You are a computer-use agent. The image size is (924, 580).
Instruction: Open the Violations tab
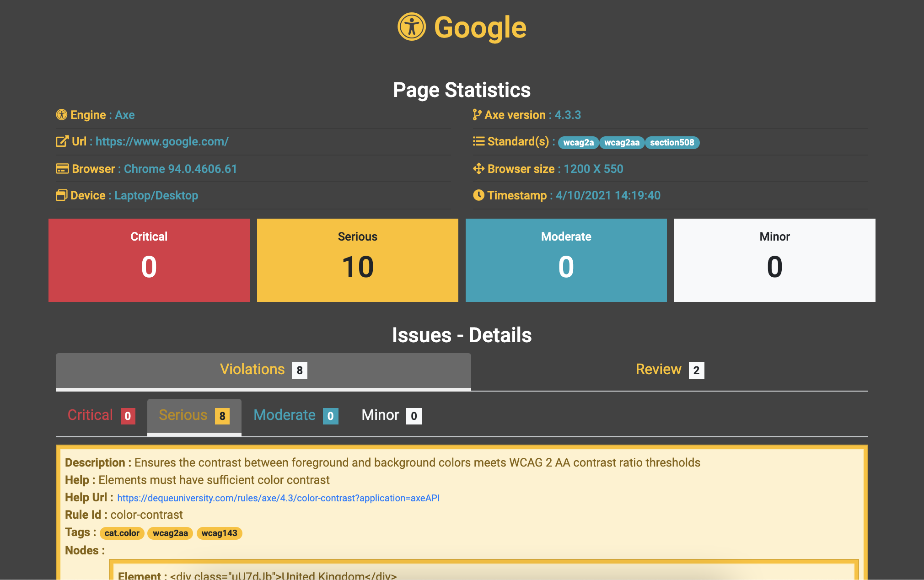[263, 370]
